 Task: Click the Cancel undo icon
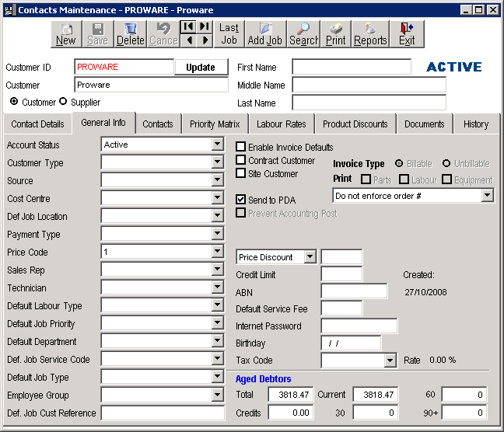[163, 34]
